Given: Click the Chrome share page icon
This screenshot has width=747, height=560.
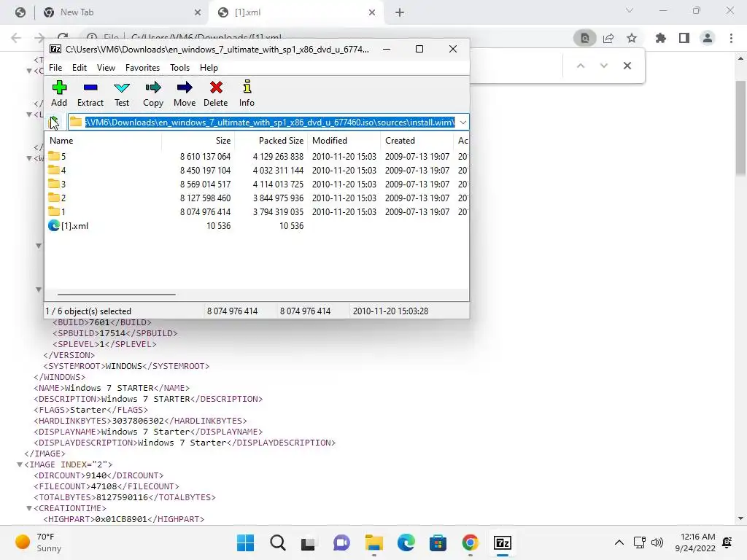Looking at the screenshot, I should [608, 38].
